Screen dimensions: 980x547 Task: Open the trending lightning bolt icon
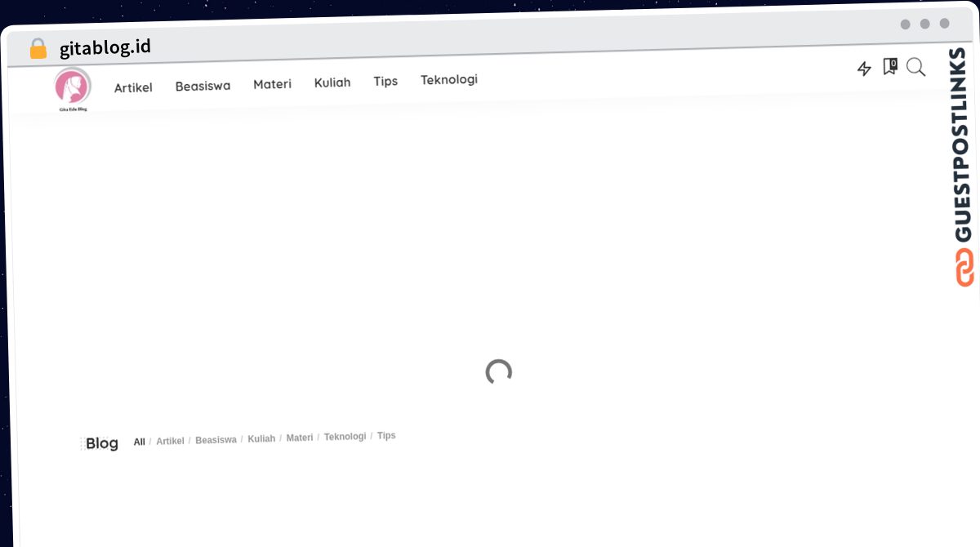(864, 69)
